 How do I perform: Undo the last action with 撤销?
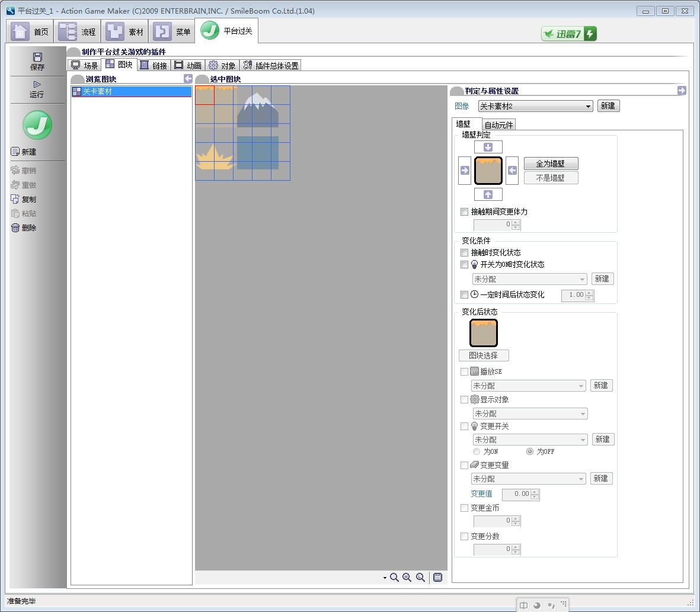click(x=24, y=171)
